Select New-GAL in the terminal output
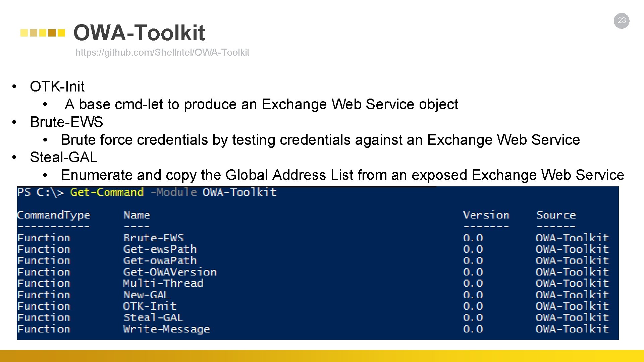The height and width of the screenshot is (362, 644). (147, 295)
